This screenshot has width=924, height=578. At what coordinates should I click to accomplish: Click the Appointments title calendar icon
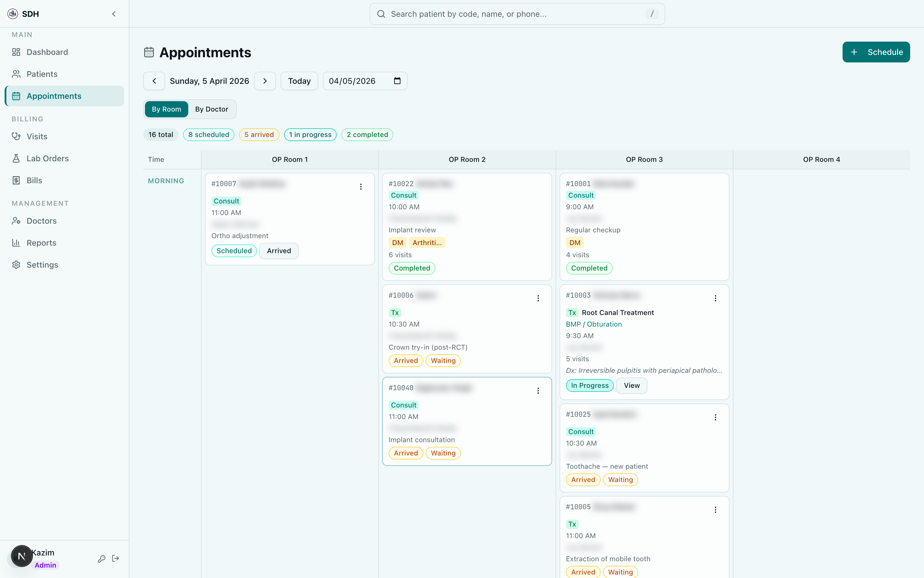click(149, 52)
